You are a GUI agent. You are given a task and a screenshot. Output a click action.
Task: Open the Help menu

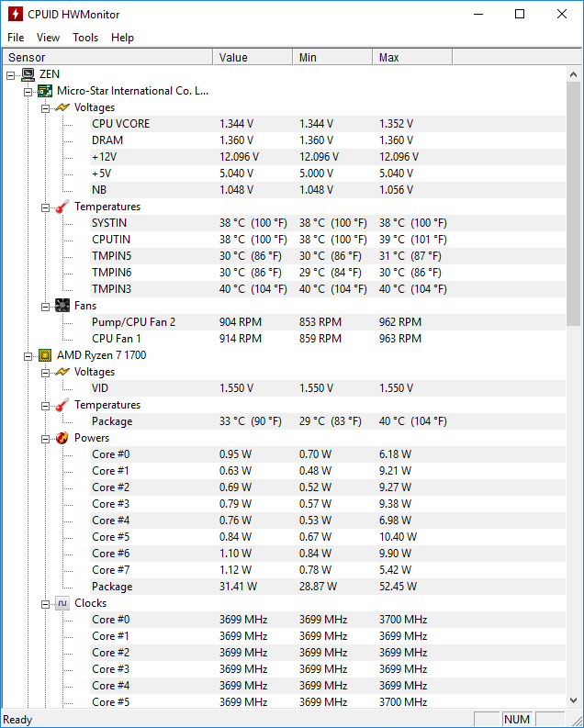(x=122, y=38)
